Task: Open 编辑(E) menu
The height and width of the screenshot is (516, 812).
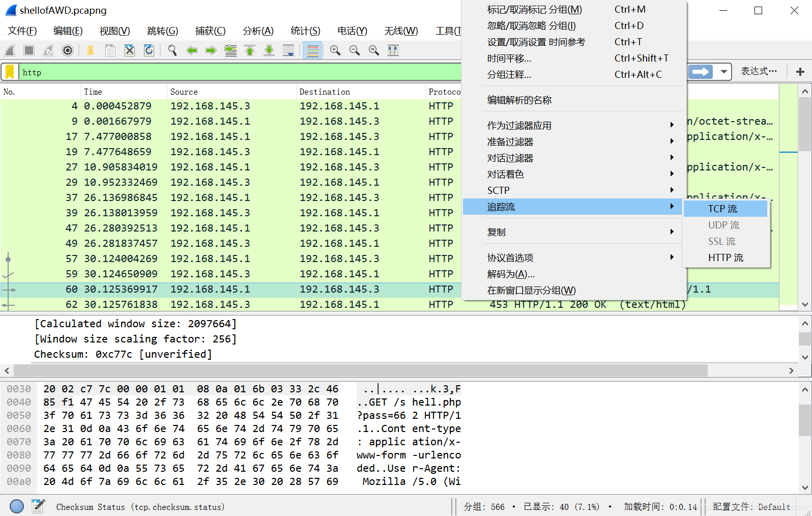Action: point(68,31)
